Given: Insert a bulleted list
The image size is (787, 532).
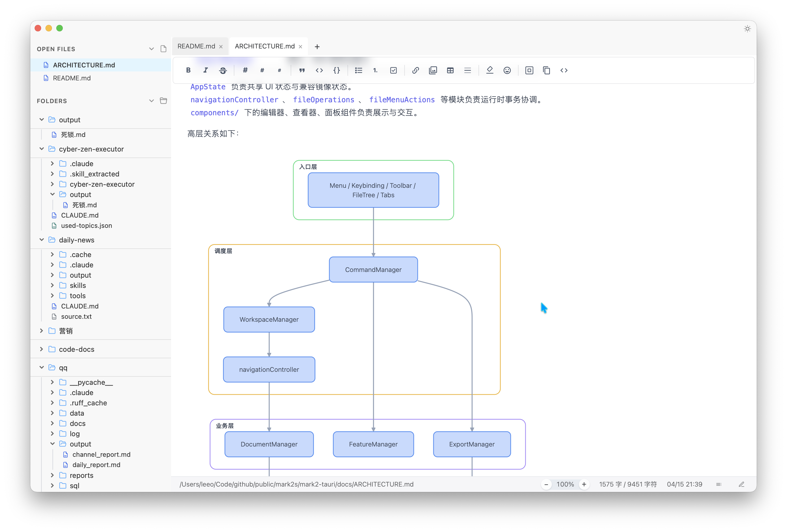Looking at the screenshot, I should (359, 70).
